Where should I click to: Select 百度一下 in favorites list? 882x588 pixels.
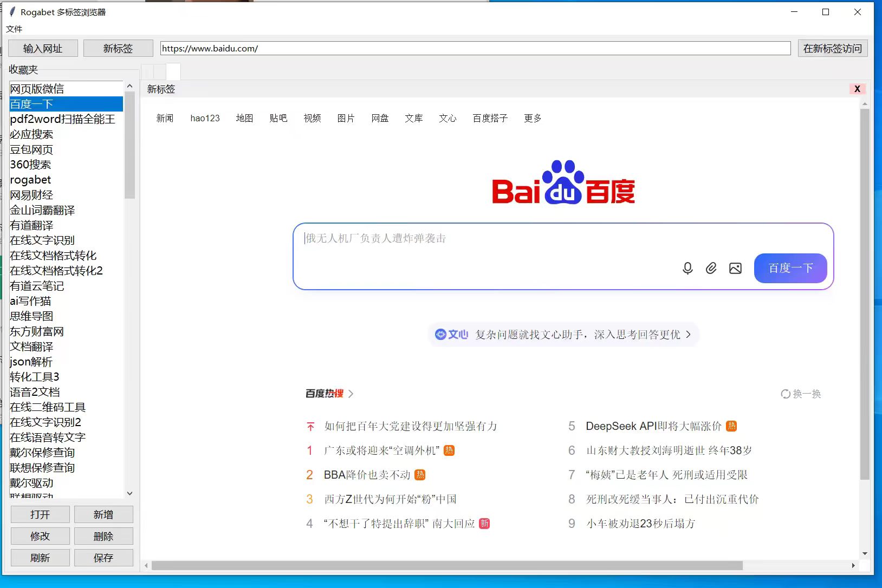(66, 104)
